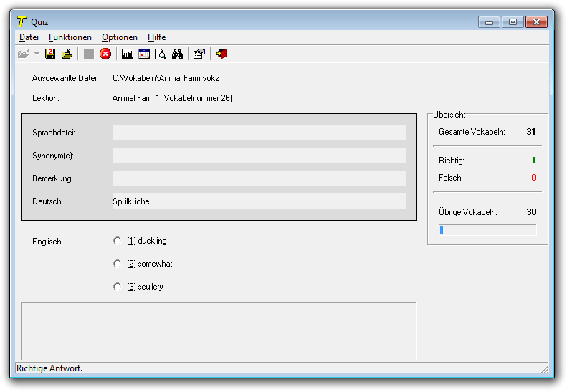Click the document preview magnifier icon
This screenshot has width=567, height=392.
161,54
